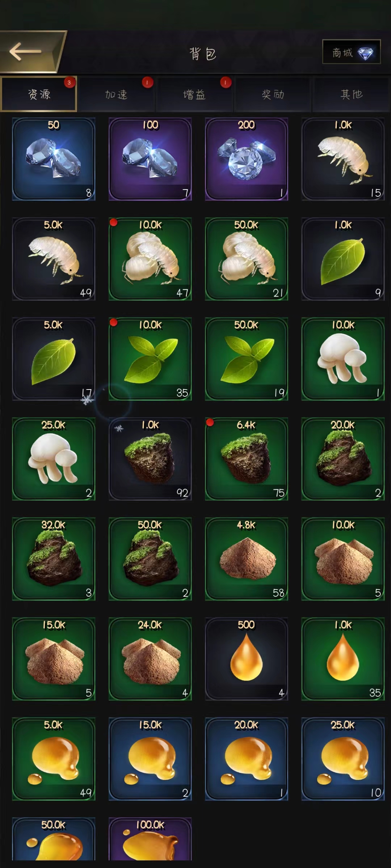Switch to the 加速 tab

(116, 94)
